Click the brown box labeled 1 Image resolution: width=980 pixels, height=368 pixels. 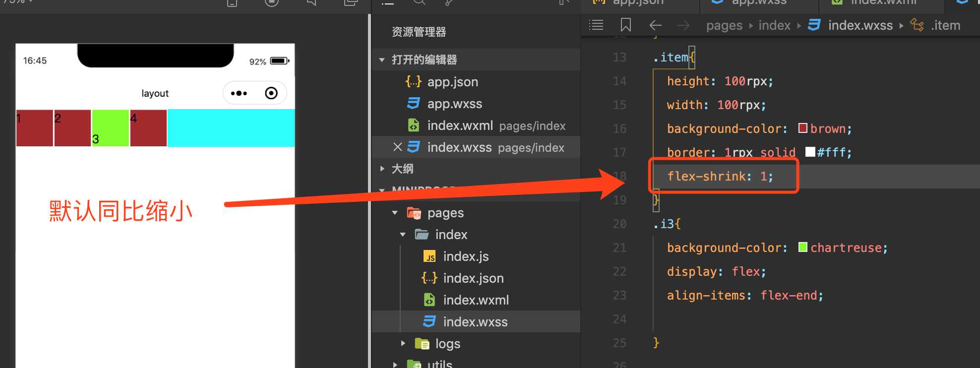(35, 128)
